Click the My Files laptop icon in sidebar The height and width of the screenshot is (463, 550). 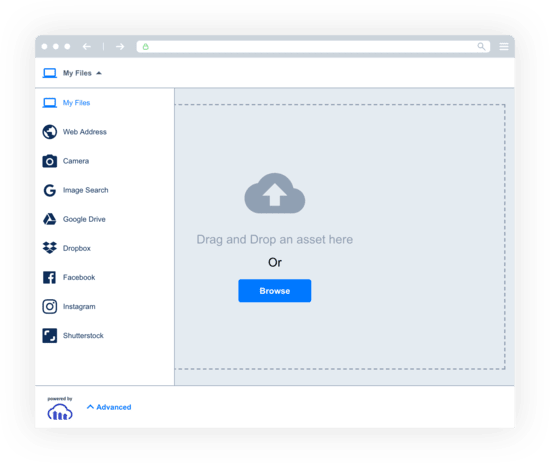pyautogui.click(x=49, y=103)
